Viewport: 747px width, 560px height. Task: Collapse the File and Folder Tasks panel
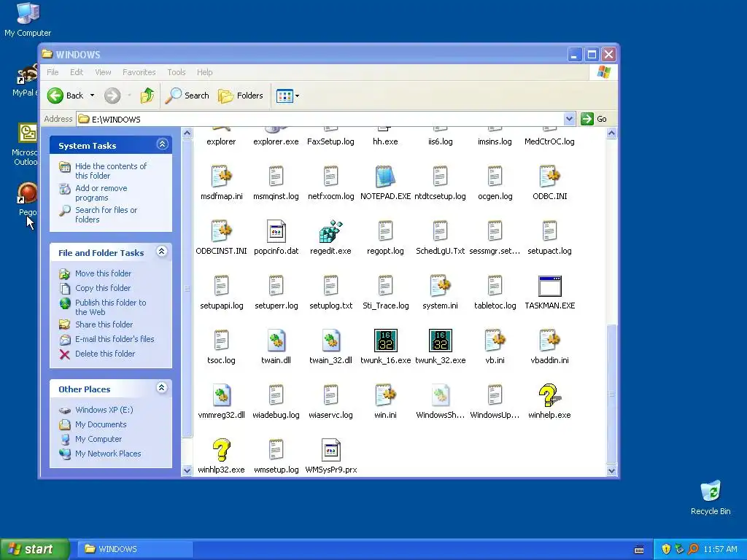[162, 252]
